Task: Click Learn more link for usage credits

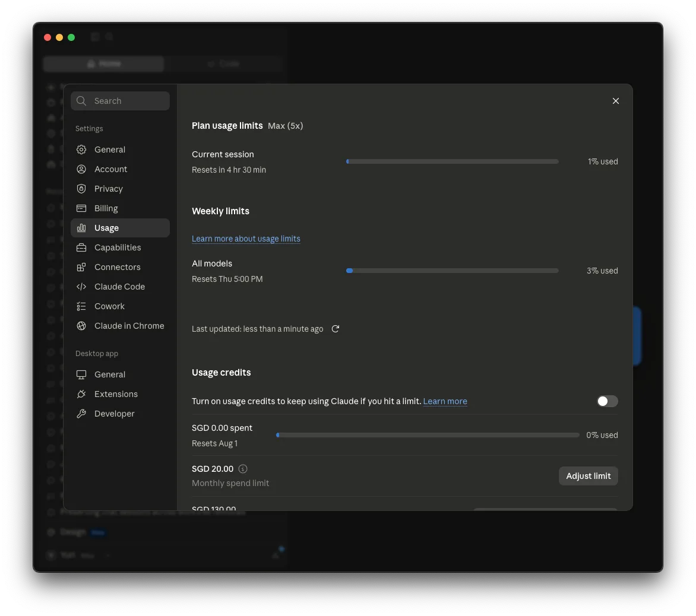Action: click(445, 401)
